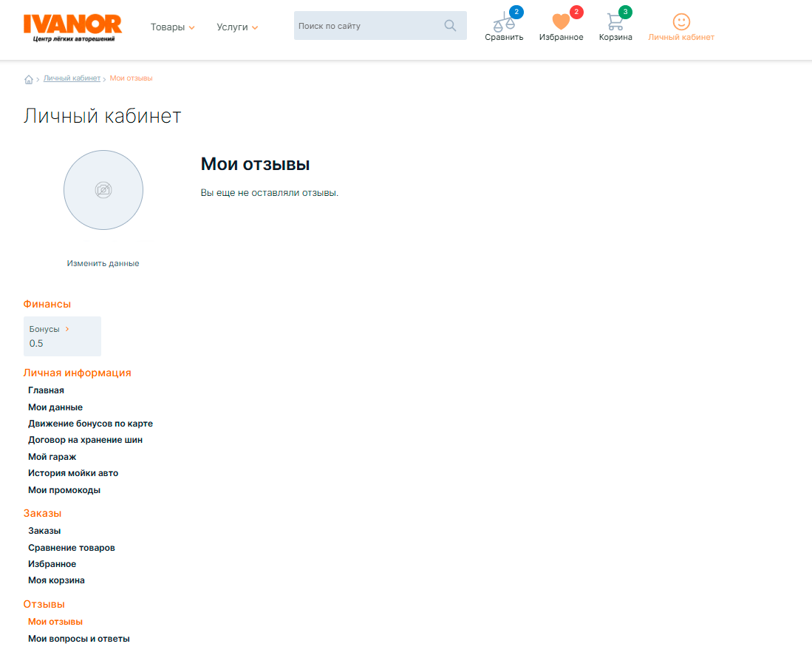Expand the Товары dropdown menu
Image resolution: width=812 pixels, height=655 pixels.
point(172,27)
